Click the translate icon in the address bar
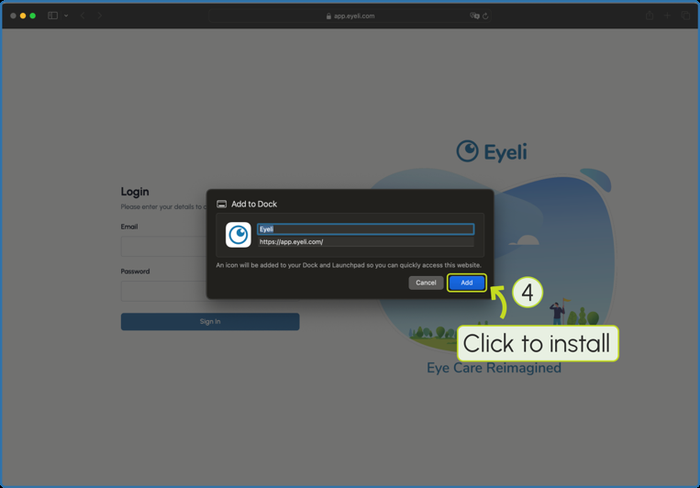Screen dimensions: 700x488 tap(474, 16)
